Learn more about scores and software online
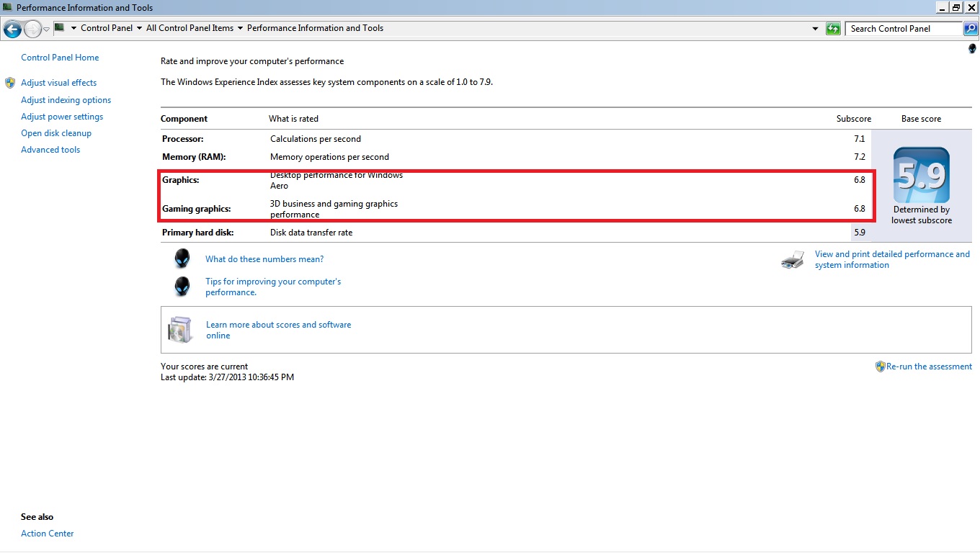Screen dimensions: 980x553 278,330
